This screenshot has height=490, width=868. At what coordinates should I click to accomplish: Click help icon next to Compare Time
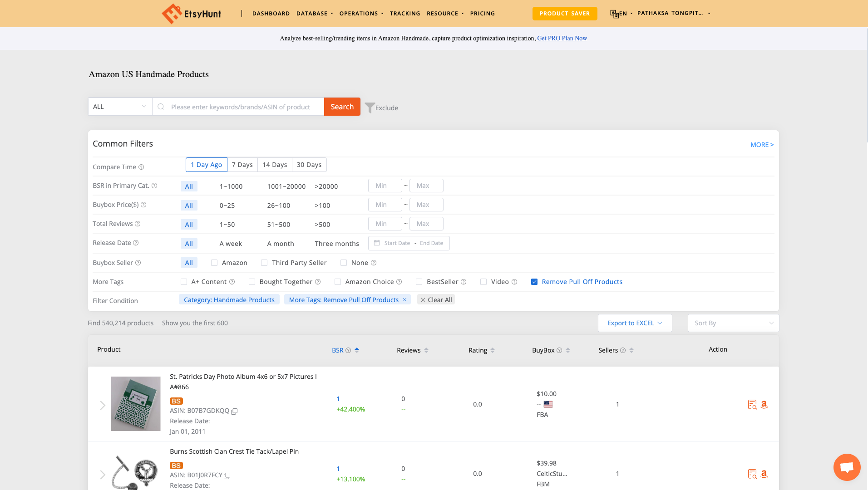[141, 167]
